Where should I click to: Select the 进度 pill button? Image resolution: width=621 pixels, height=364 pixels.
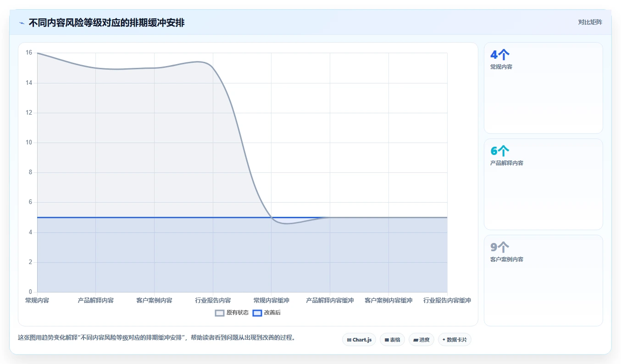point(421,340)
